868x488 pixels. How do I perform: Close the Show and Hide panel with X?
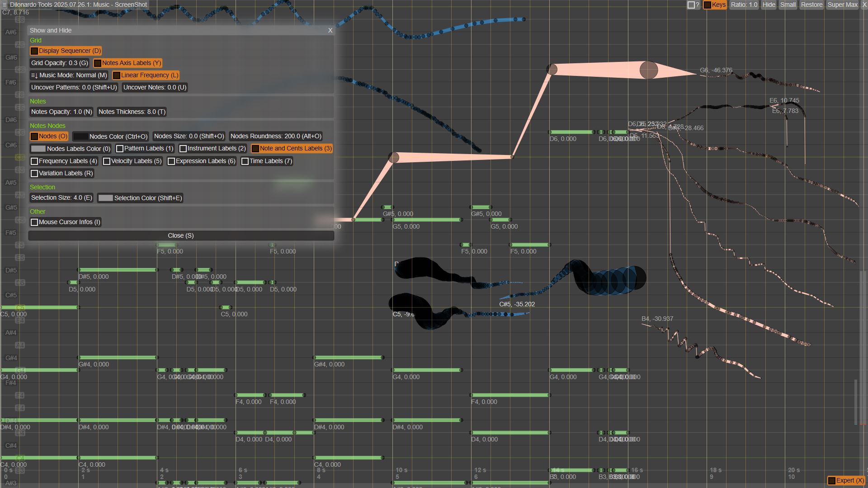pyautogui.click(x=330, y=30)
